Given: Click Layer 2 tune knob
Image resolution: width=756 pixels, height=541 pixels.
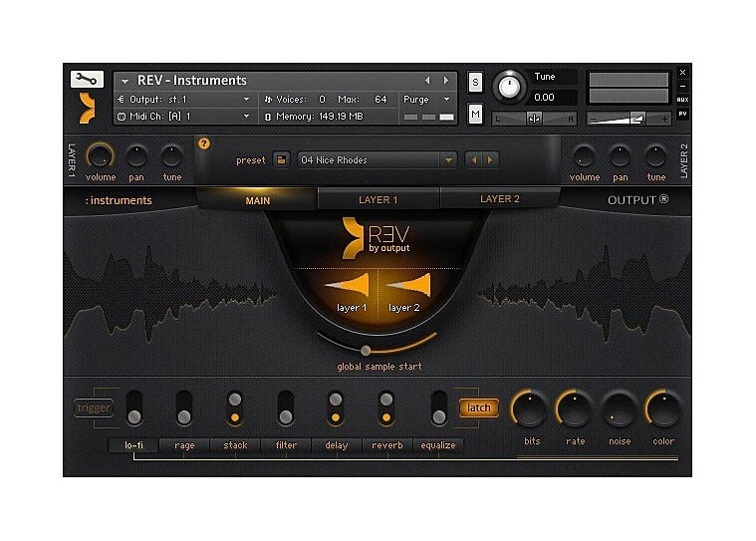Looking at the screenshot, I should [x=655, y=156].
